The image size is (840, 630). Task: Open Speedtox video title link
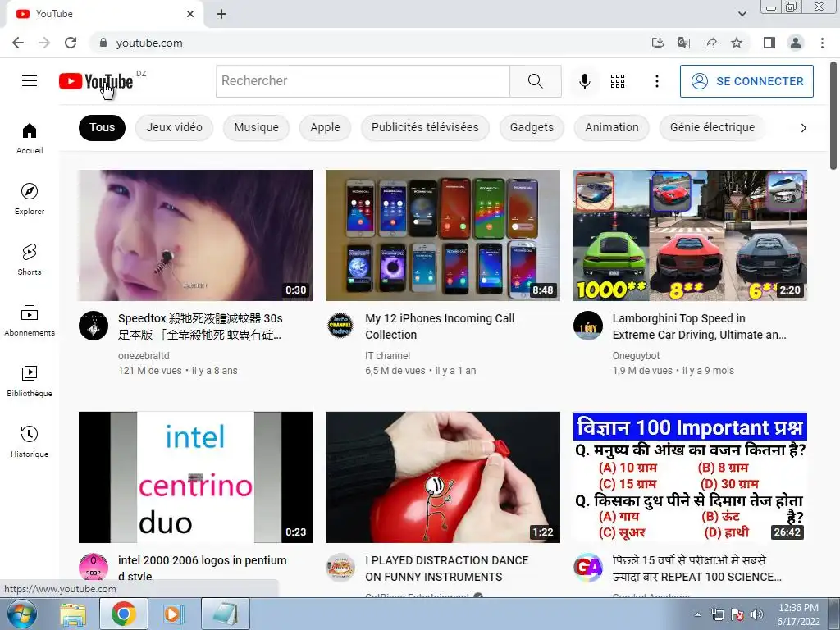point(200,326)
